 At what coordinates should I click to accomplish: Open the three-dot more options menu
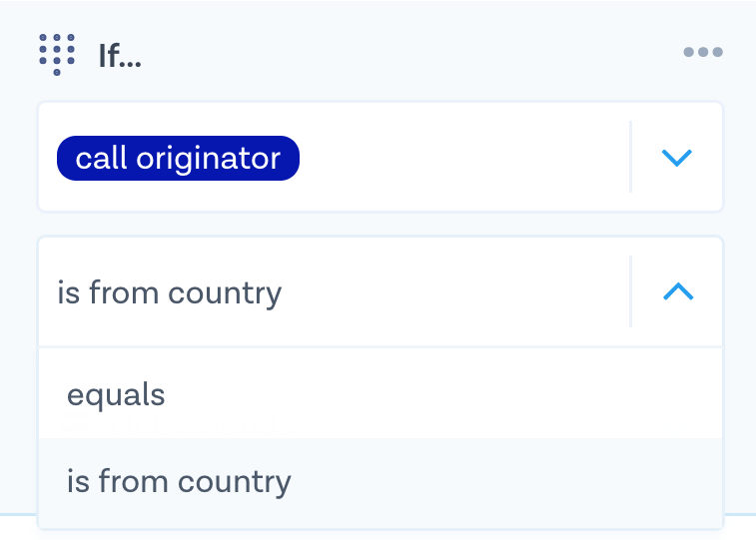click(x=703, y=53)
